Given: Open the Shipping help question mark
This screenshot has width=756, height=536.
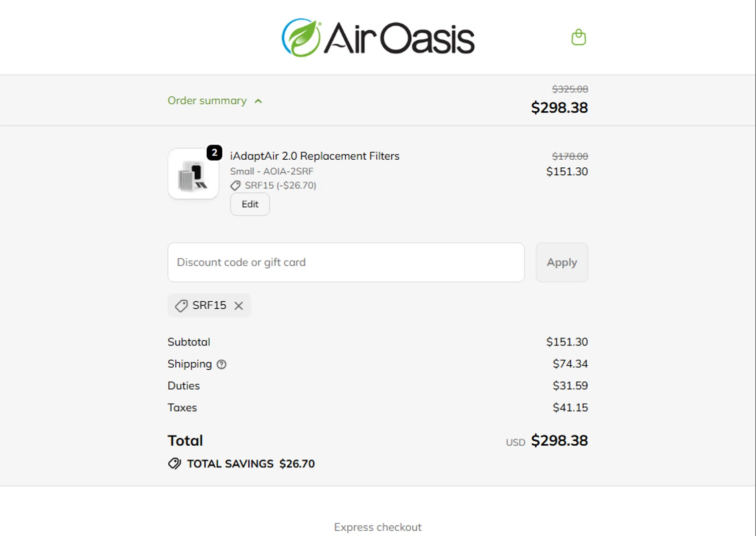Looking at the screenshot, I should 222,364.
